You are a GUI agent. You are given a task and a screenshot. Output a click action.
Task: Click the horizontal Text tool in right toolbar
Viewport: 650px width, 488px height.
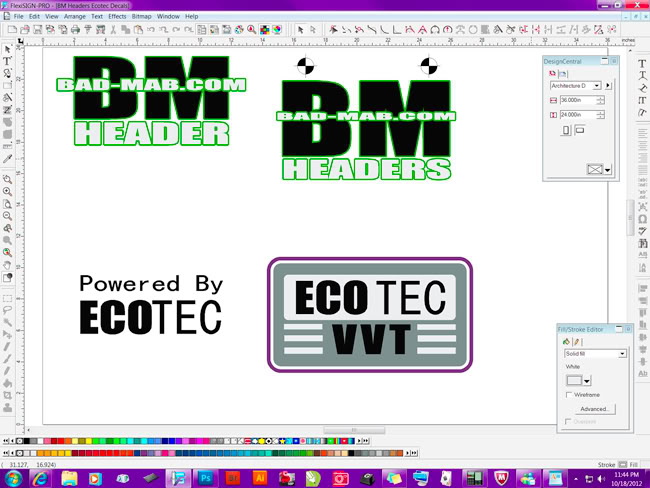(x=642, y=63)
